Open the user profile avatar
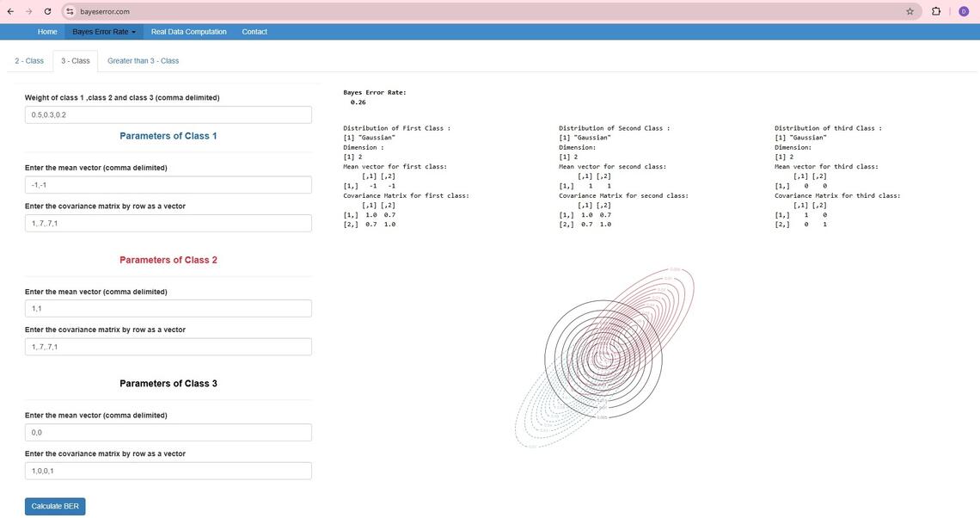Screen dimensions: 980x518 [x=964, y=11]
